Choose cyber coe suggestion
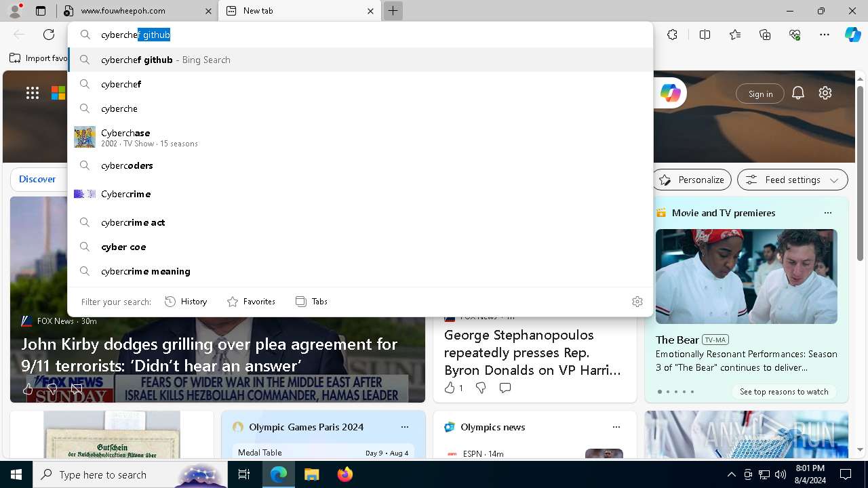Screen dimensions: 868x488 pos(361,247)
